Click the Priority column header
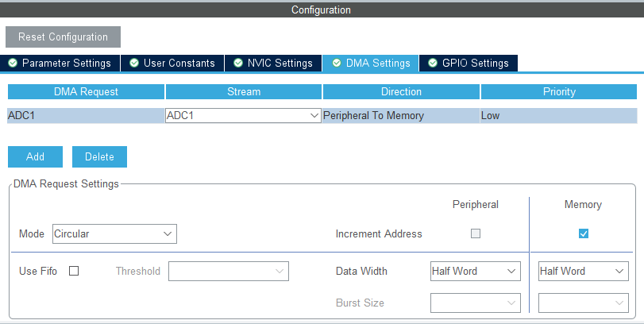The image size is (644, 324). (x=559, y=91)
